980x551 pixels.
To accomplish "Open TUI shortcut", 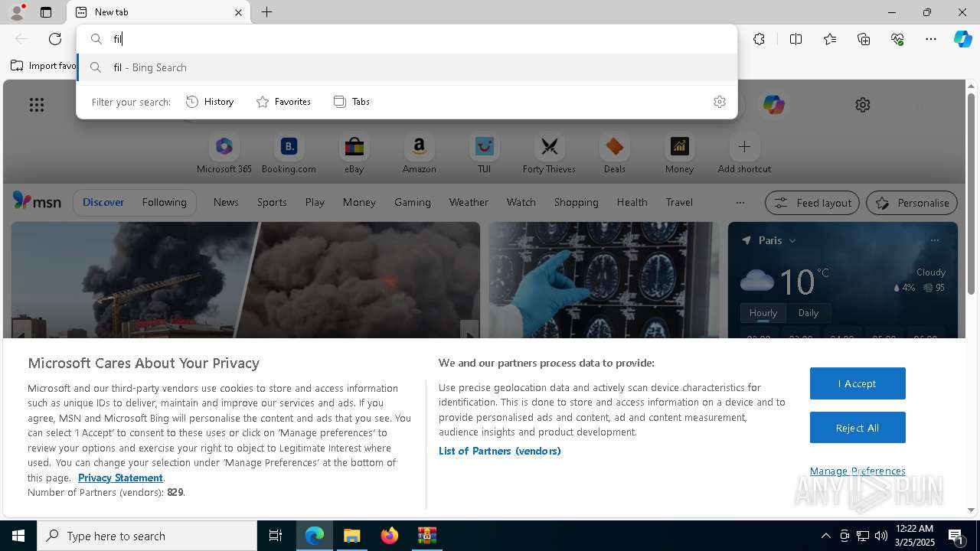I will coord(484,155).
